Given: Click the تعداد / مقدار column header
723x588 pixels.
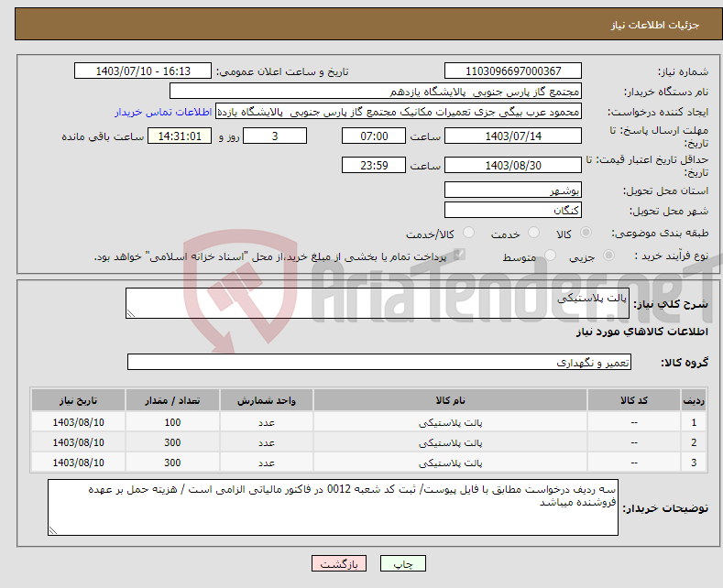Looking at the screenshot, I should click(x=172, y=400).
